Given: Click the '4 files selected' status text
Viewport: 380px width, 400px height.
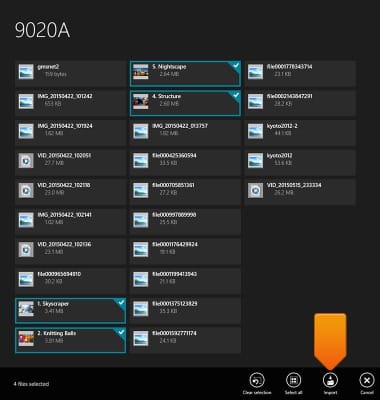Looking at the screenshot, I should point(31,384).
